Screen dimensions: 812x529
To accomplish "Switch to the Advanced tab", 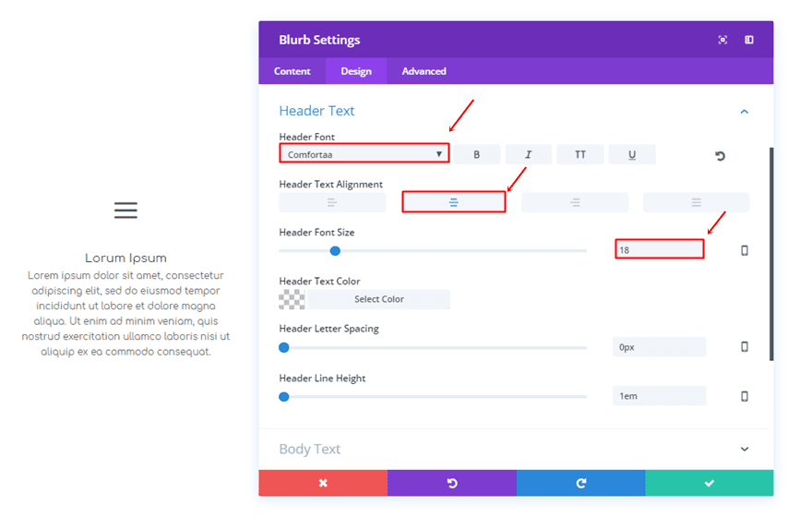I will pos(424,71).
